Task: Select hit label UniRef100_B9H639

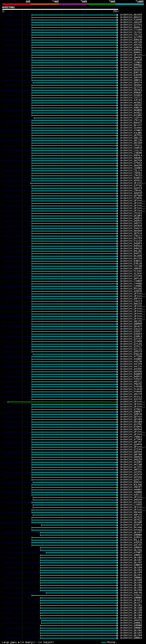Action: 131,40
